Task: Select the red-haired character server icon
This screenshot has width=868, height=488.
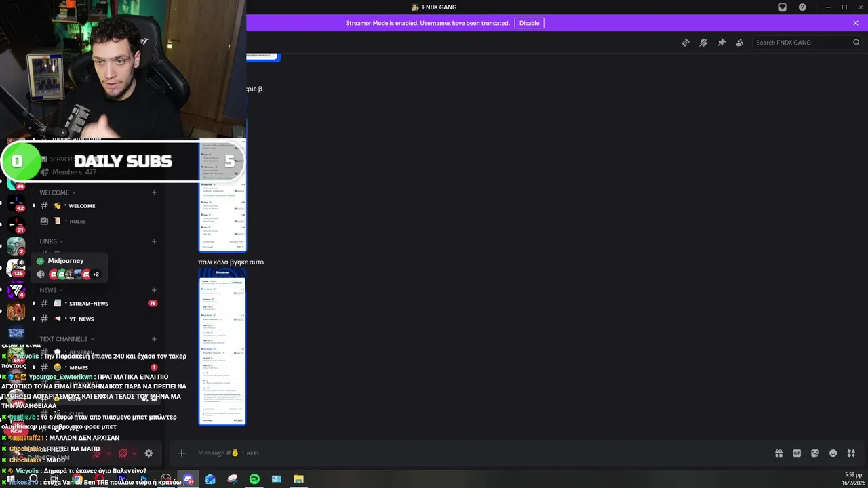Action: point(16,312)
